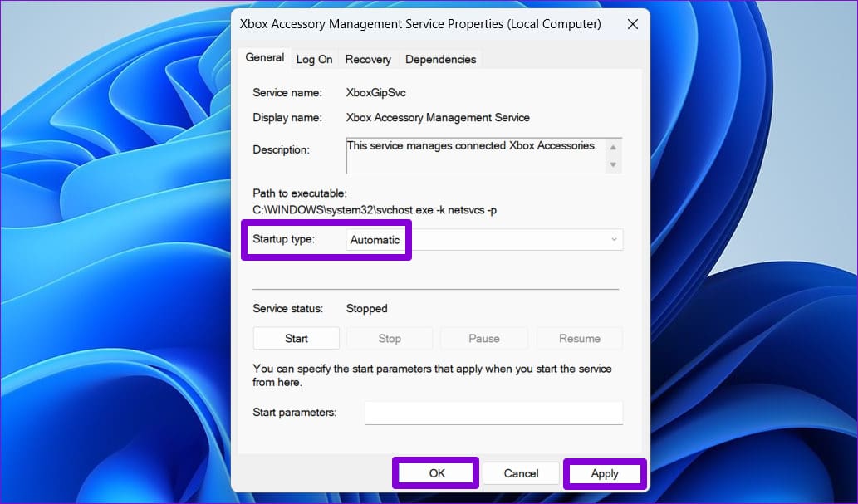This screenshot has width=858, height=504.
Task: Click the "Description:" label
Action: point(282,149)
